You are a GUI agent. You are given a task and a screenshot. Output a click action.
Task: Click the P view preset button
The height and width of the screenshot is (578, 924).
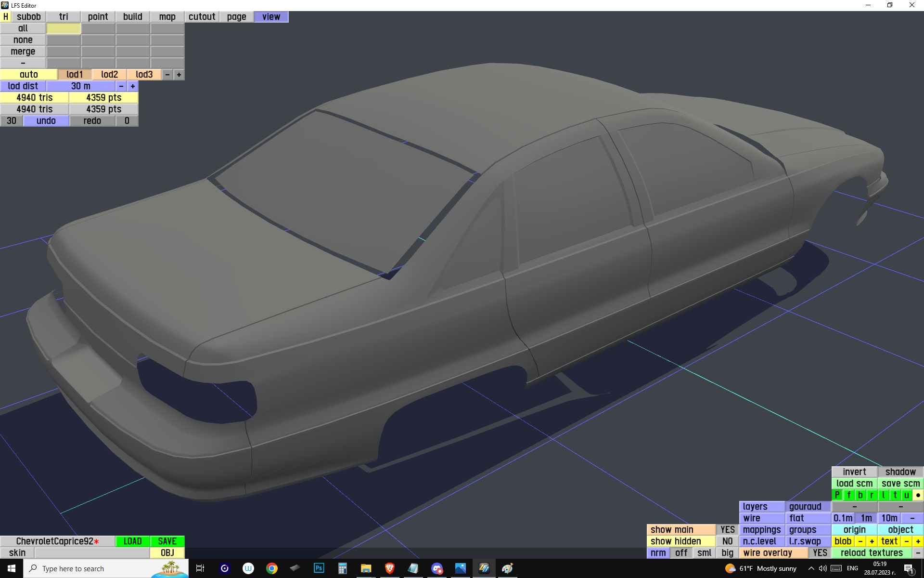pyautogui.click(x=837, y=495)
